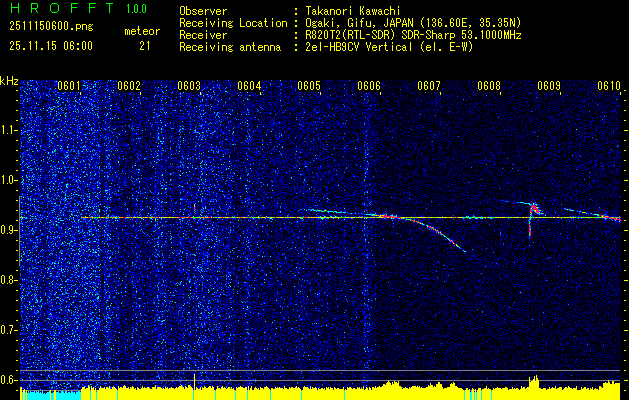Click the HROFFT title text

coord(62,8)
